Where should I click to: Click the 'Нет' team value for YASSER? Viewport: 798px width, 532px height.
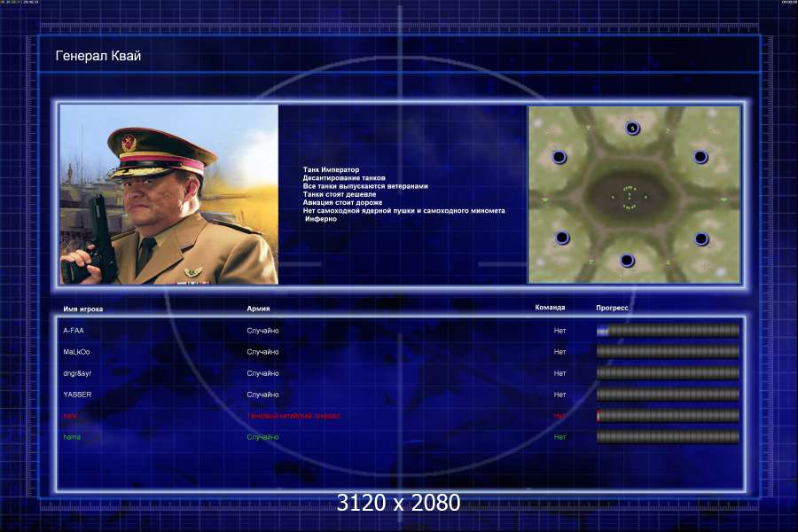point(559,395)
